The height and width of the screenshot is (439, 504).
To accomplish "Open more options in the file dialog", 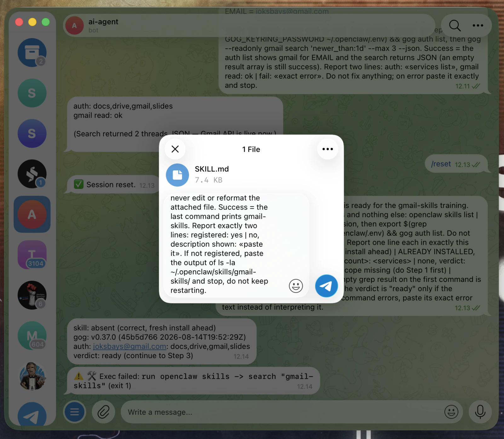I will [328, 149].
